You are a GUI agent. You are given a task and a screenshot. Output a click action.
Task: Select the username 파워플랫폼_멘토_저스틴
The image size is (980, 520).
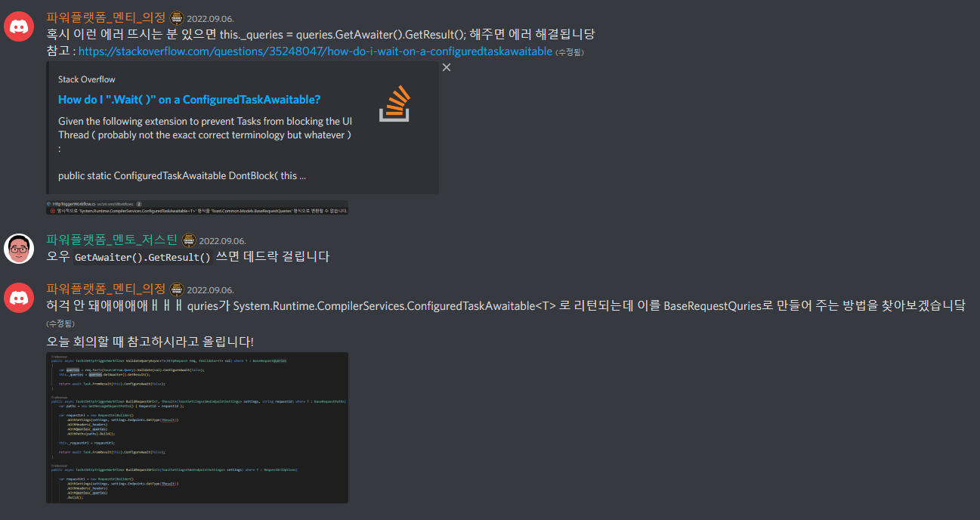pyautogui.click(x=112, y=240)
